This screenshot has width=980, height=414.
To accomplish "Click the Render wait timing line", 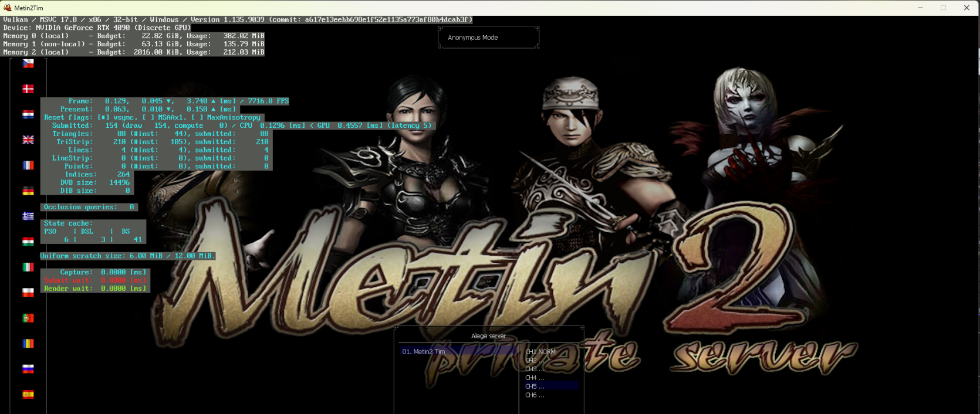I will click(x=95, y=289).
